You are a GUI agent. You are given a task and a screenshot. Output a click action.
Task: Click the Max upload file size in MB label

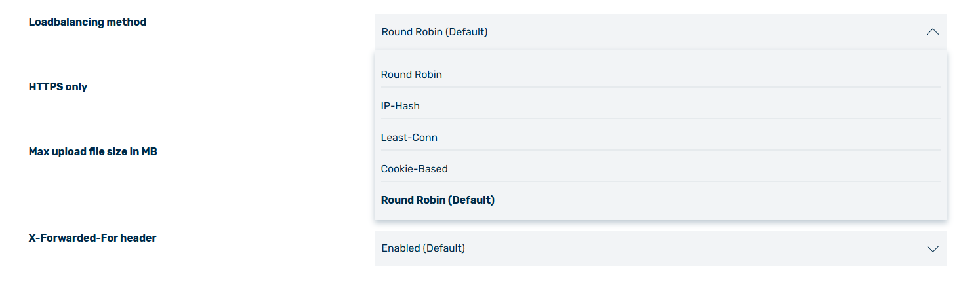click(x=92, y=152)
